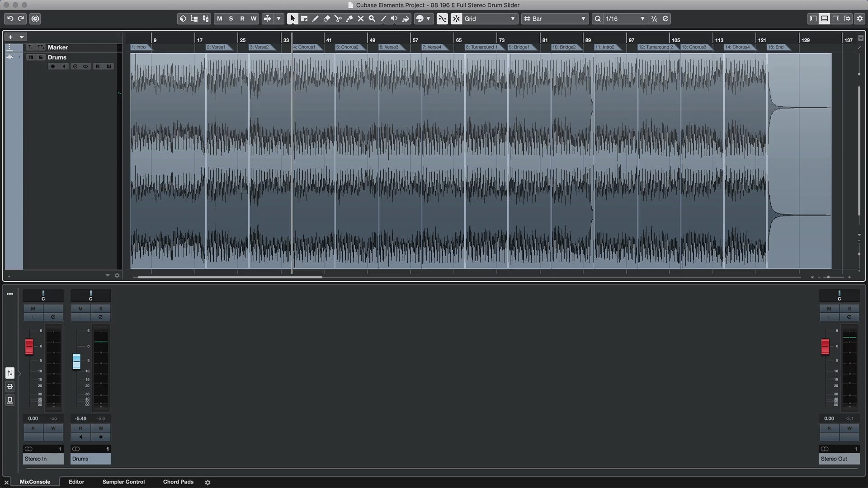The height and width of the screenshot is (488, 868).
Task: Open the Snap Type Grid dropdown
Action: point(490,19)
